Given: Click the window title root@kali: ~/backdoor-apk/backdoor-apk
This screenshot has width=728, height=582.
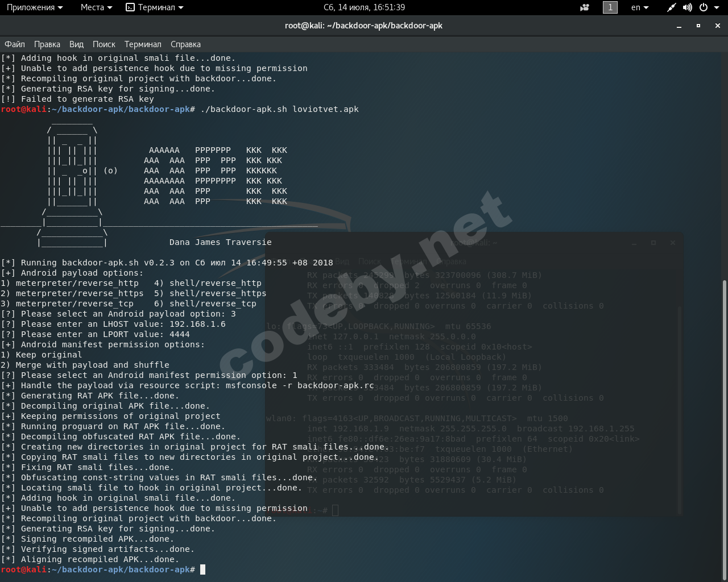Looking at the screenshot, I should [363, 26].
